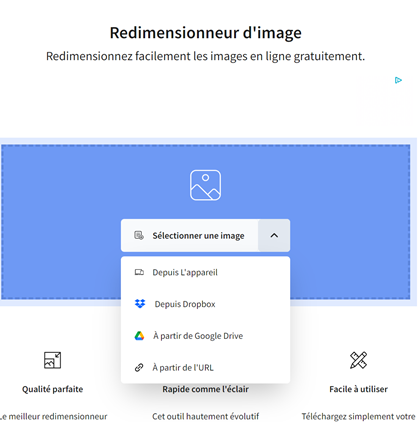Click the Google Drive logo icon
This screenshot has height=422, width=420.
click(139, 336)
